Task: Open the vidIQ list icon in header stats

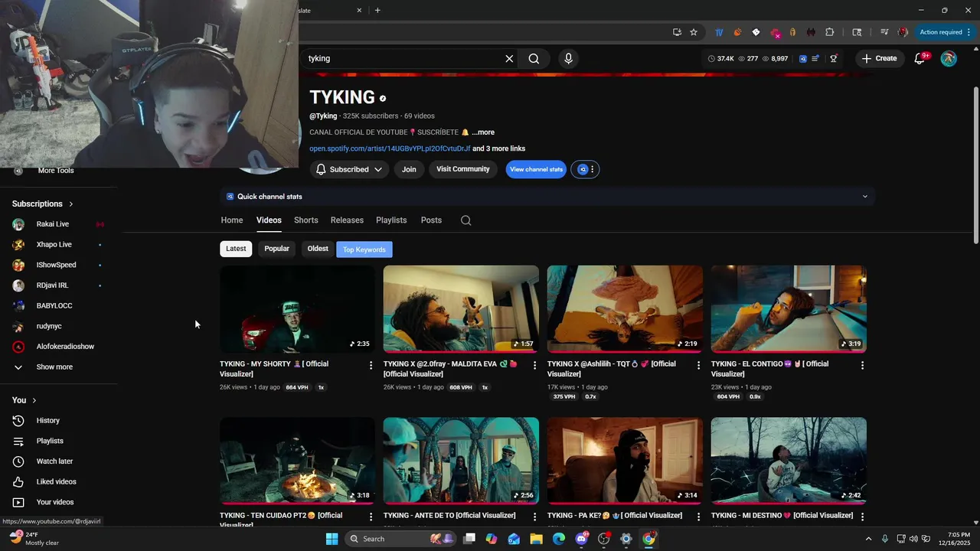Action: [x=815, y=58]
